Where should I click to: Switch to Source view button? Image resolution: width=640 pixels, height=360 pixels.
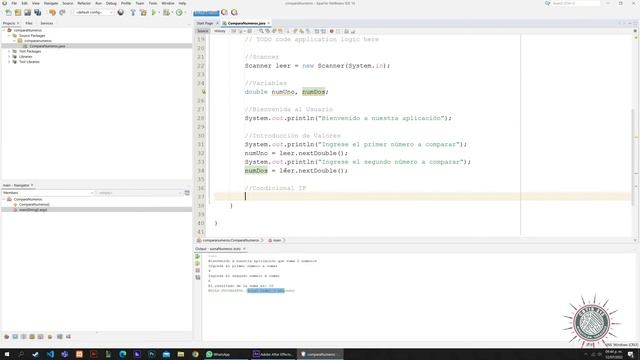tap(202, 31)
